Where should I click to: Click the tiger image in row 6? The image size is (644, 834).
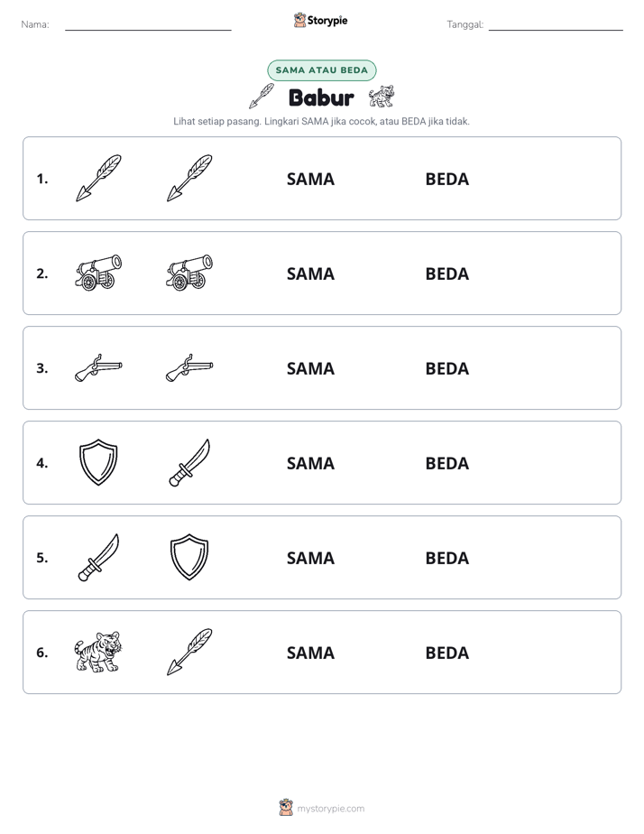click(x=98, y=652)
